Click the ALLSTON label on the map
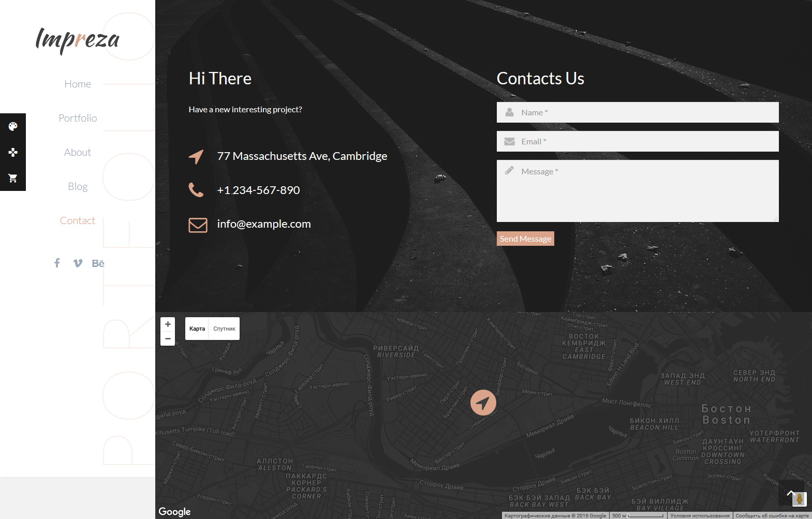Image resolution: width=812 pixels, height=519 pixels. pyautogui.click(x=275, y=468)
